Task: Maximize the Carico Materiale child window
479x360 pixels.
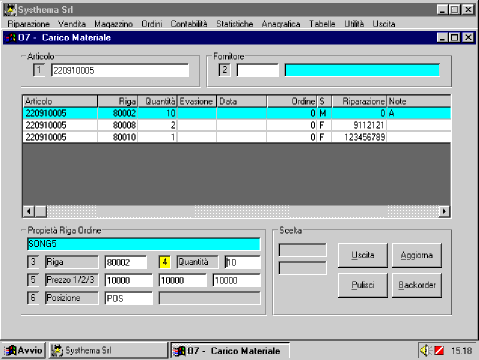Action: click(x=455, y=37)
